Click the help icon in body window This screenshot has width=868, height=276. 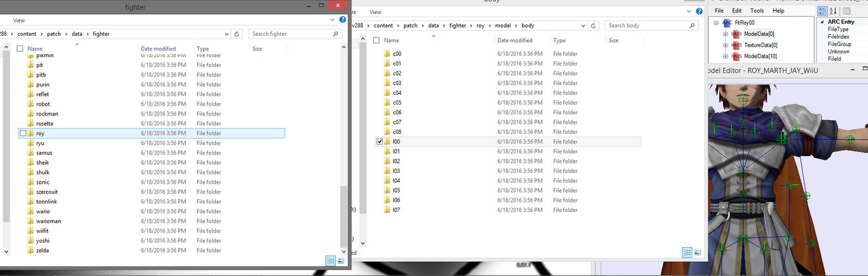pos(699,11)
